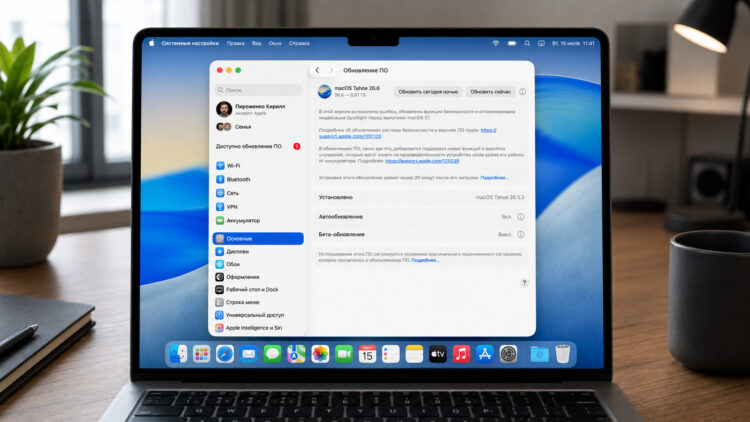The height and width of the screenshot is (422, 750).
Task: Open Messages from the Dock
Action: tap(272, 355)
